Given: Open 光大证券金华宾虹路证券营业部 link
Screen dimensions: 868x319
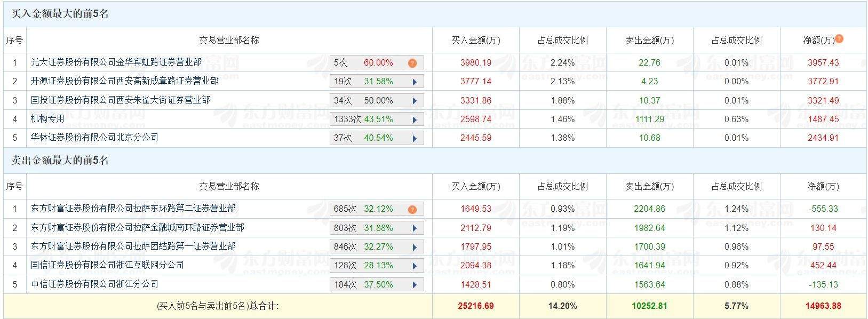Looking at the screenshot, I should coord(116,62).
